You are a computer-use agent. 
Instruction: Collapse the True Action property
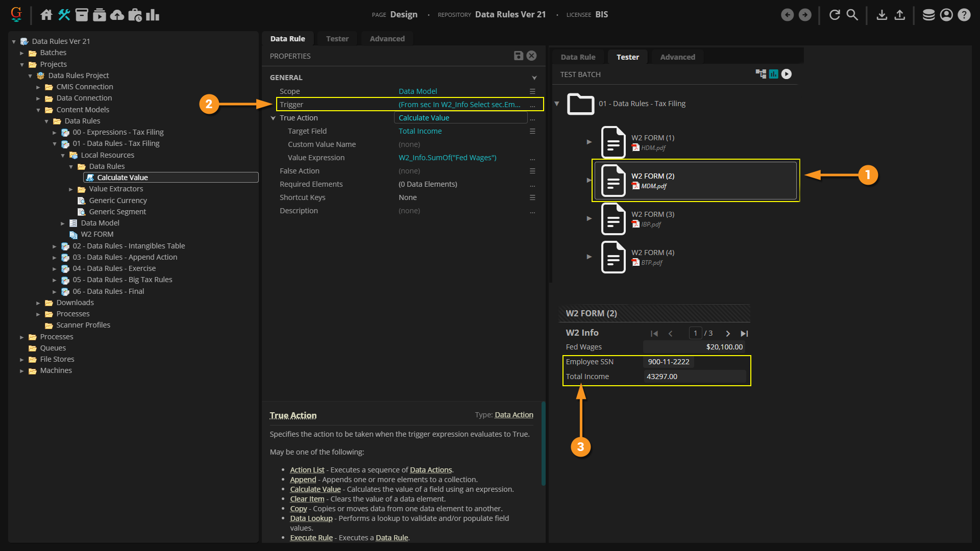tap(273, 118)
